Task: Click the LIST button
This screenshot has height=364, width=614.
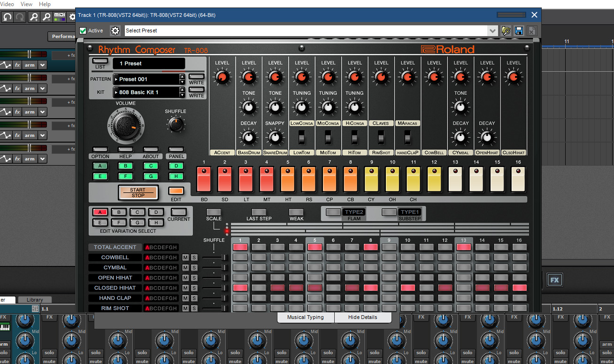Action: pos(100,61)
